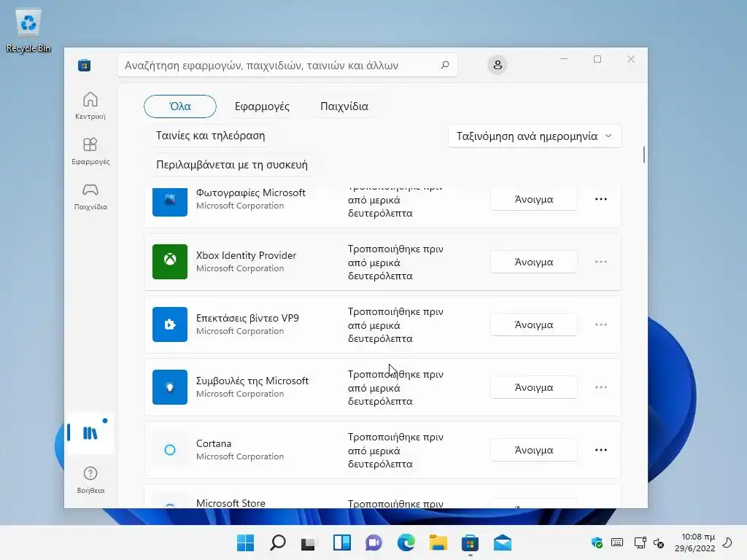Open Windows Security tray icon
The height and width of the screenshot is (560, 747).
click(597, 542)
